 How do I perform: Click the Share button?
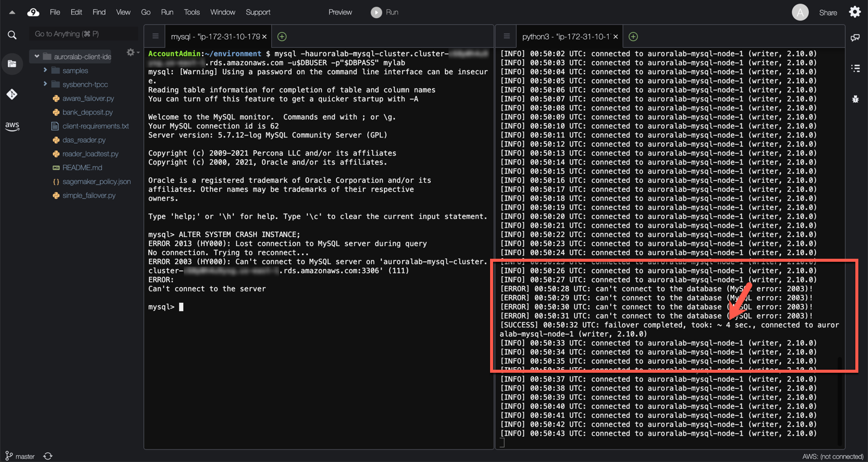click(x=828, y=13)
